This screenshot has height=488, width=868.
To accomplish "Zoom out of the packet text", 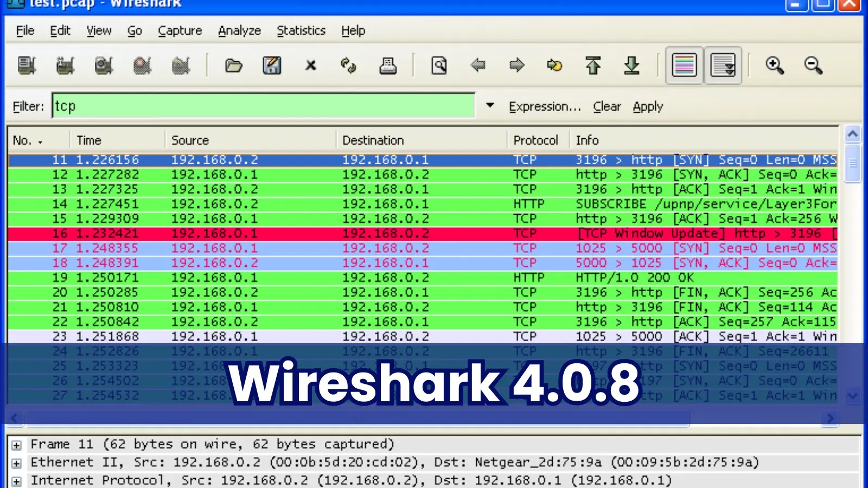I will click(813, 66).
